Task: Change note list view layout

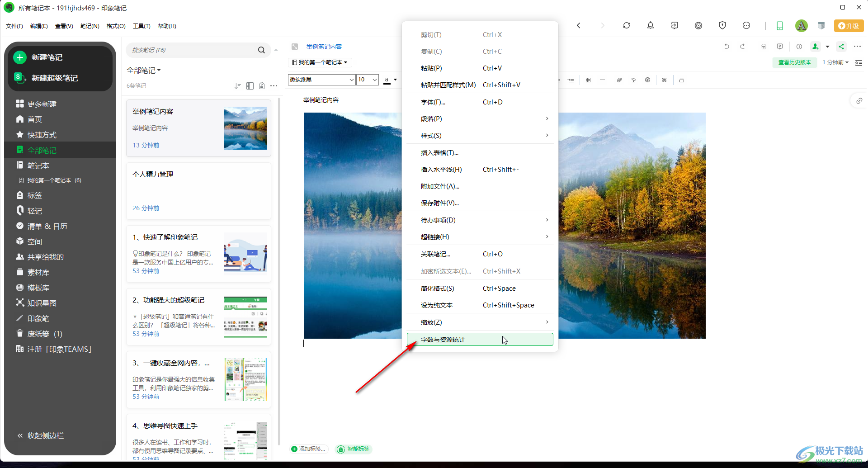Action: [250, 85]
